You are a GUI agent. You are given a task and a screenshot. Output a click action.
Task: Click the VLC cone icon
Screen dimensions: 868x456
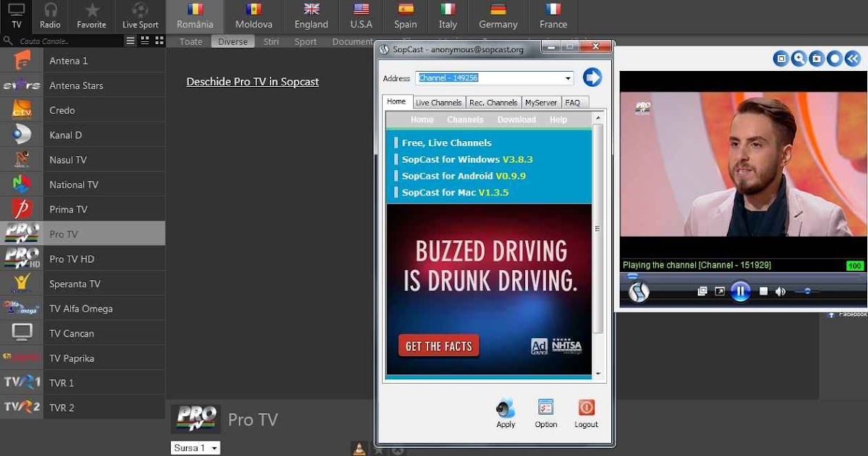pyautogui.click(x=358, y=449)
